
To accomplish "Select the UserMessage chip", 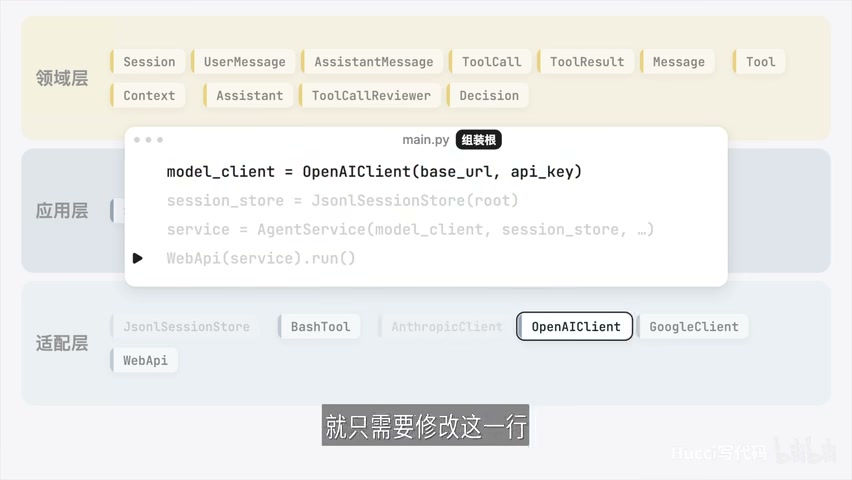I will coord(243,62).
